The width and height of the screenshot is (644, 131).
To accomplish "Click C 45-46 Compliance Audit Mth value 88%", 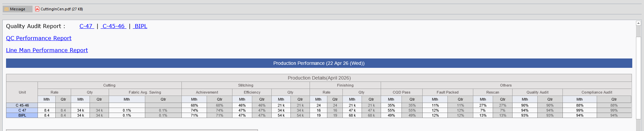I will coord(580,105).
